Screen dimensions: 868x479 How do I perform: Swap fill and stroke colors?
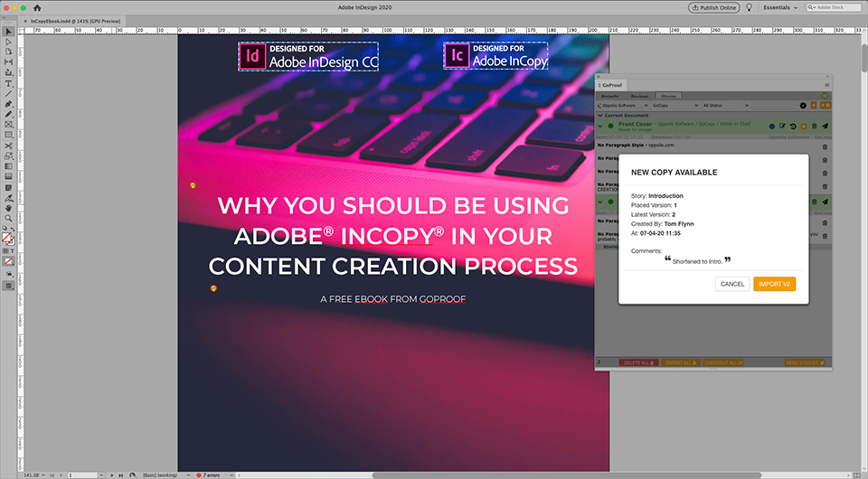click(13, 229)
